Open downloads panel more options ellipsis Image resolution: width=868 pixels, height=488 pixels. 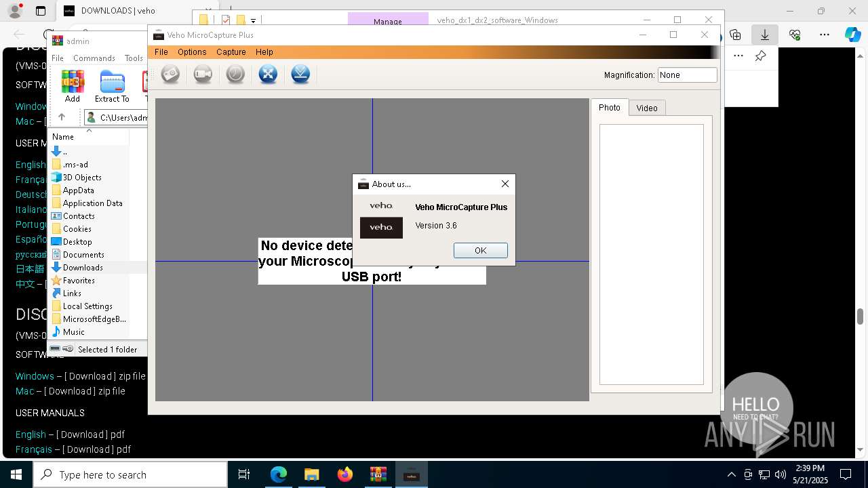[x=738, y=56]
